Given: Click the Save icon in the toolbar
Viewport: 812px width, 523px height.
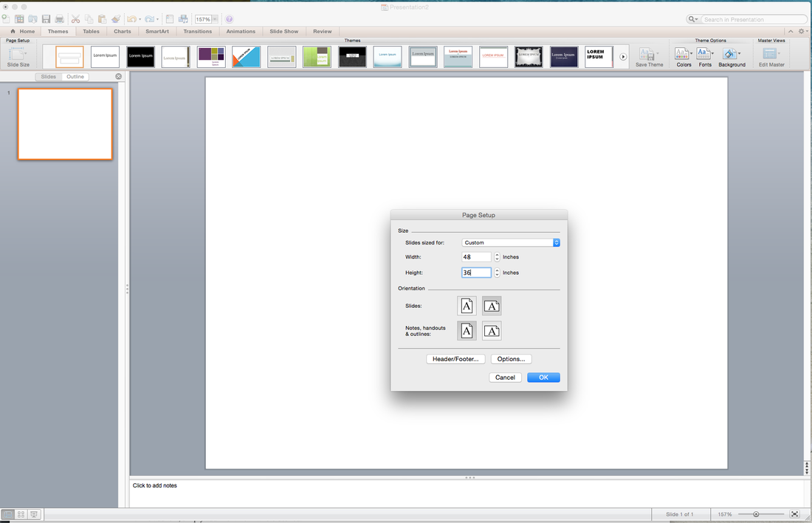Looking at the screenshot, I should click(x=46, y=18).
